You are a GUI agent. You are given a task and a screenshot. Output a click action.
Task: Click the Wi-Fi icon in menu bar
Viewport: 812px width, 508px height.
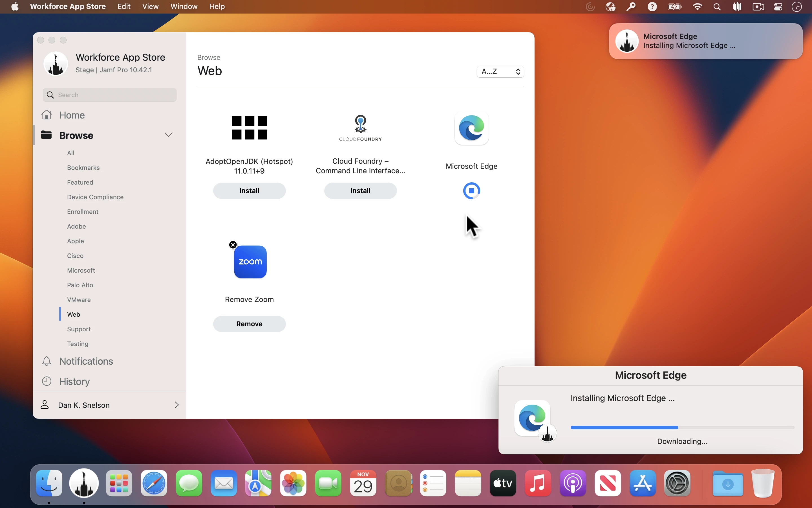[697, 7]
